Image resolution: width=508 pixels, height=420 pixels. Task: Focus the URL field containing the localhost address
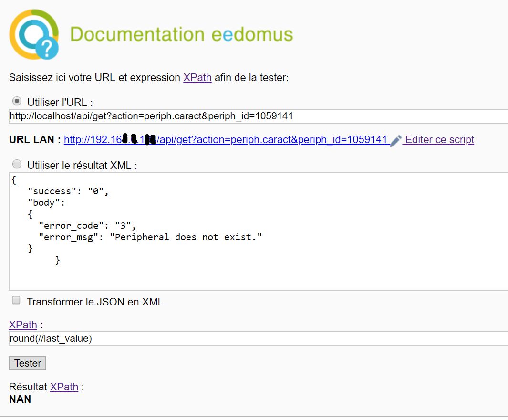[258, 116]
